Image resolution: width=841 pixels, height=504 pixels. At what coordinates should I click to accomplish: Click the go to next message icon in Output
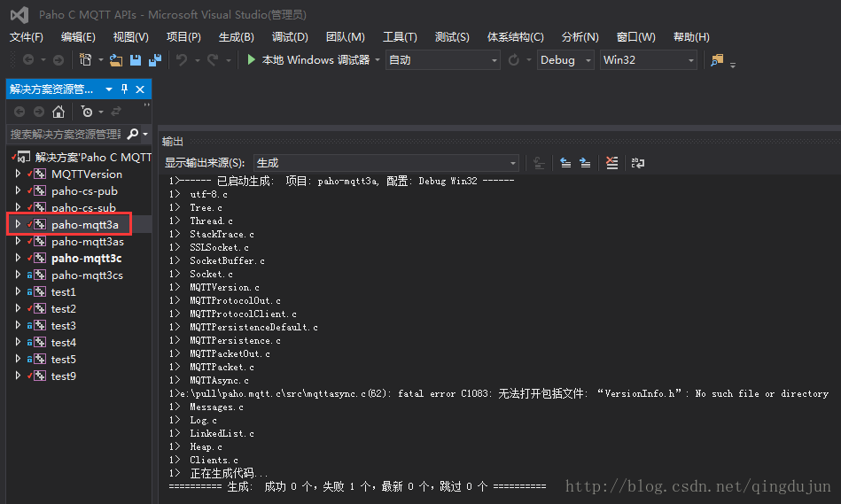[x=585, y=162]
